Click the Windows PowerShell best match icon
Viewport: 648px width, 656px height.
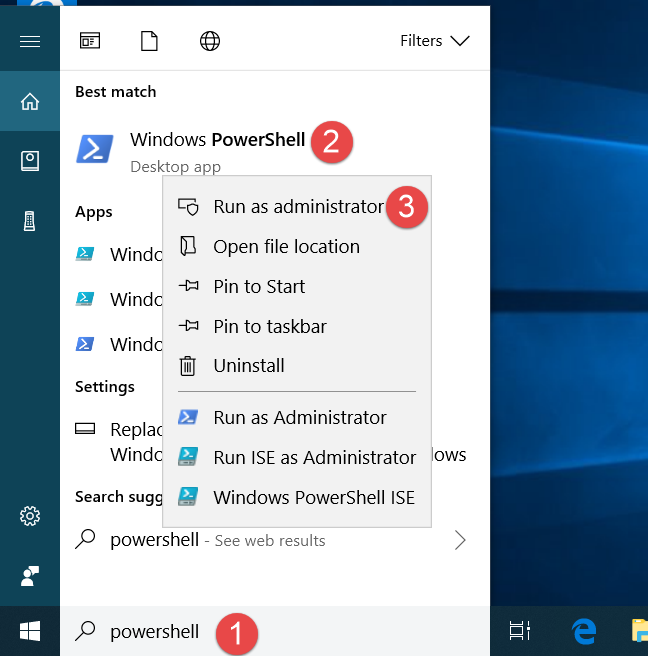click(95, 149)
